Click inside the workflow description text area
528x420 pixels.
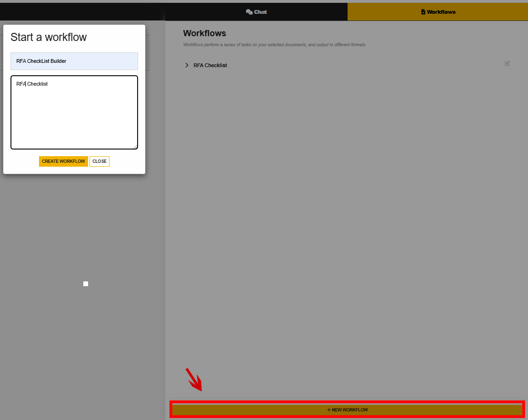click(74, 114)
